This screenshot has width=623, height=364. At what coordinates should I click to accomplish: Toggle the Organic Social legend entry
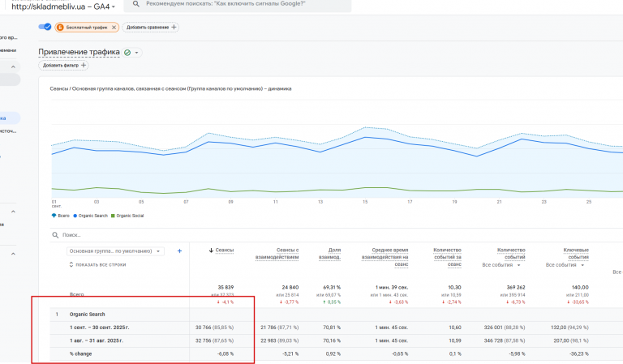coord(127,216)
